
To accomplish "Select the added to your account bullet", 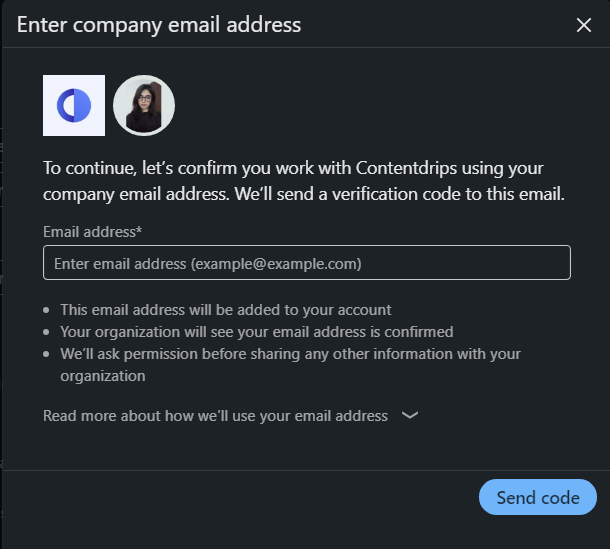I will [226, 310].
